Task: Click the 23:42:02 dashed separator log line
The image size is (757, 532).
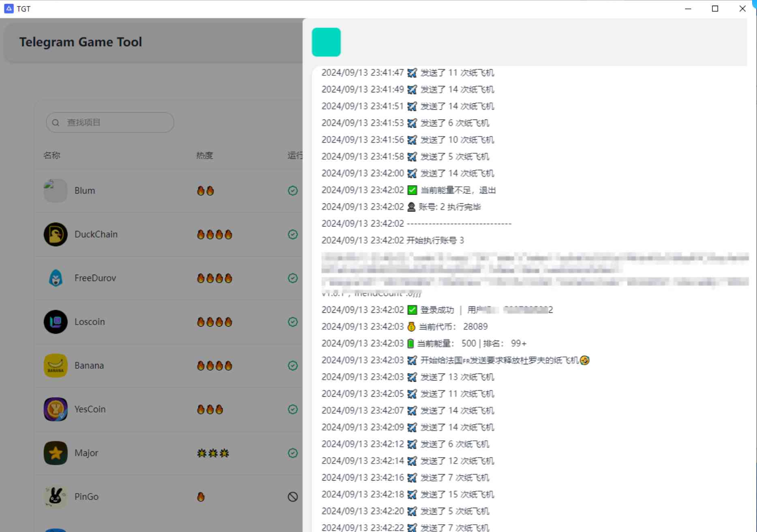Action: coord(417,223)
